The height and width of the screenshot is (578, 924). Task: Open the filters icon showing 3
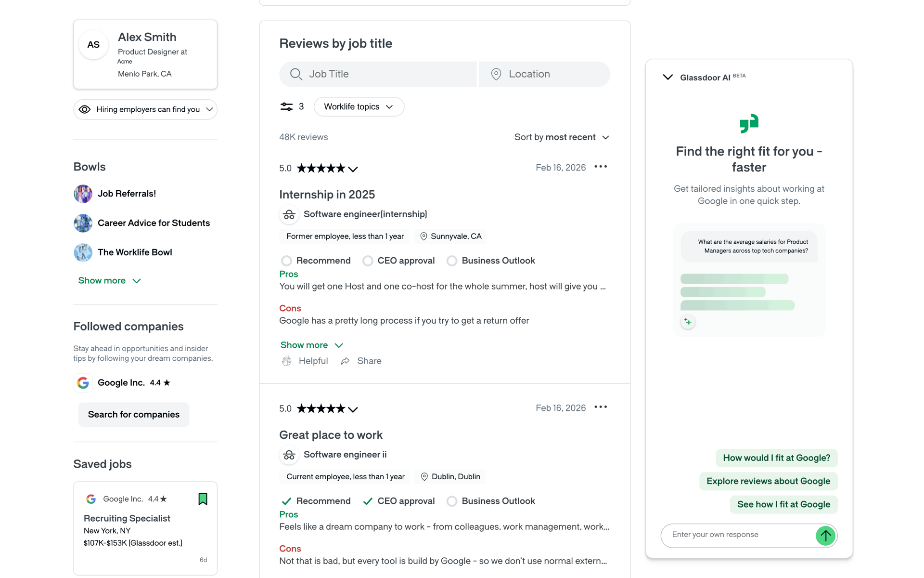coord(287,106)
